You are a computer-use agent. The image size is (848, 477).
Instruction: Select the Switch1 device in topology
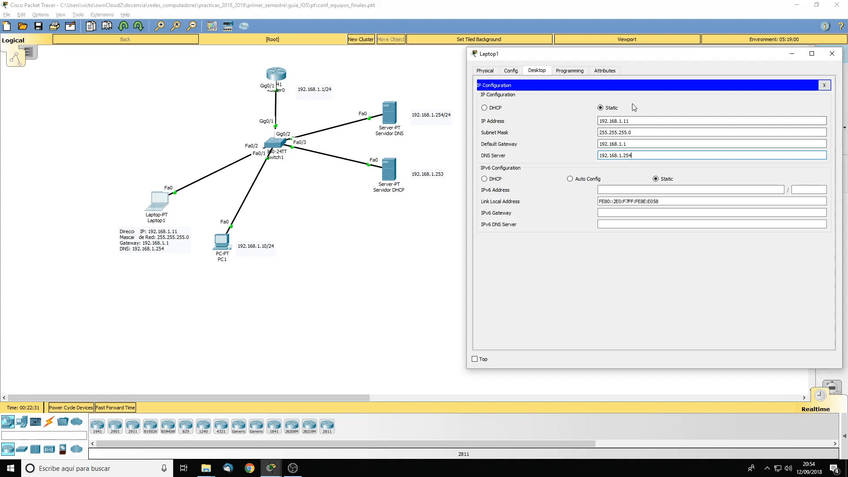273,145
